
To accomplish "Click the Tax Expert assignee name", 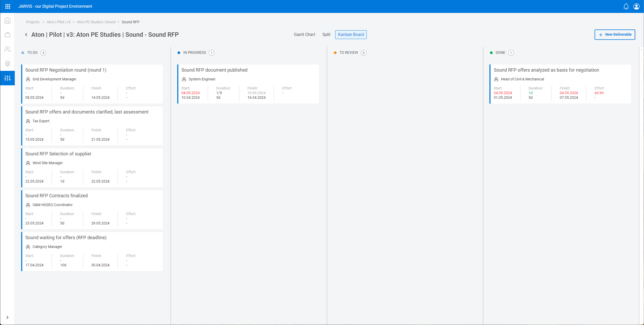I will 41,121.
